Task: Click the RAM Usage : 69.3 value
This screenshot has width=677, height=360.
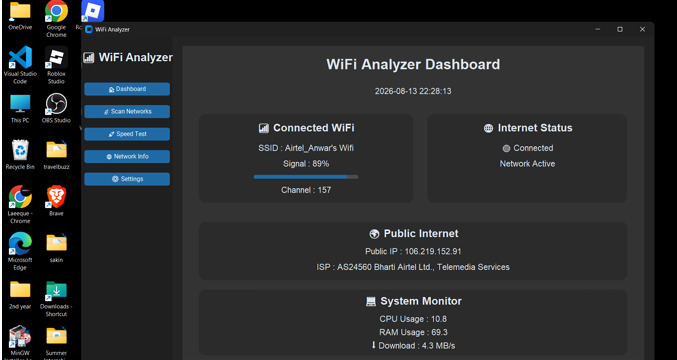Action: coord(413,332)
